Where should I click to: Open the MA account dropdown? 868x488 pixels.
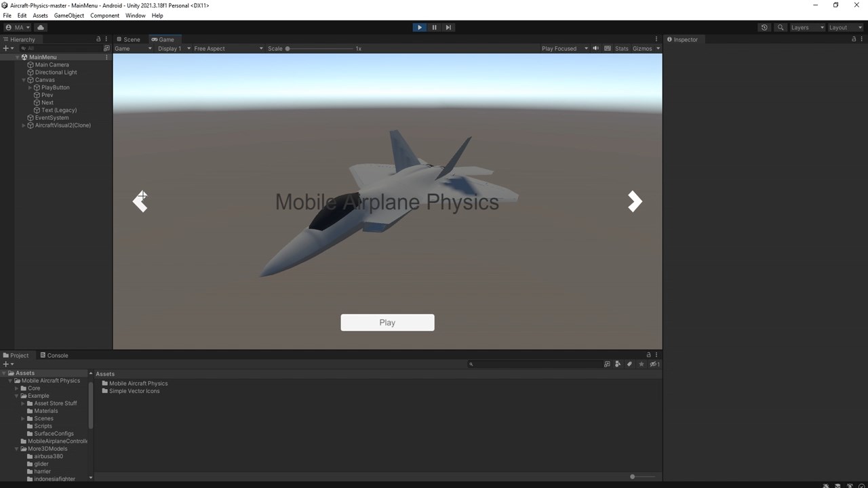click(x=18, y=28)
